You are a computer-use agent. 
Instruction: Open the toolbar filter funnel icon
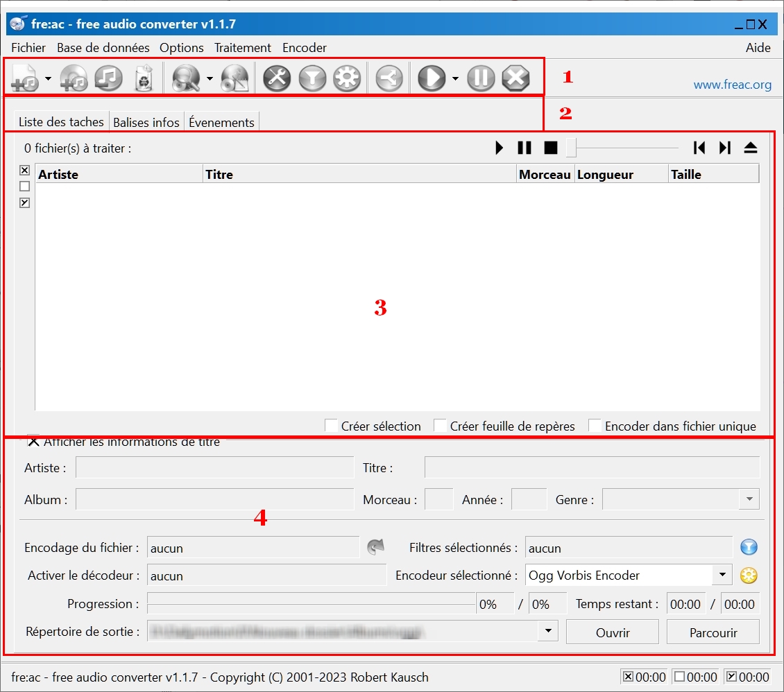pyautogui.click(x=312, y=78)
